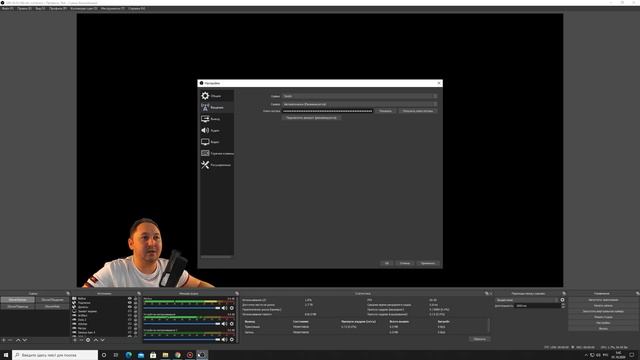Open Windows Start menu
Screen dimensions: 640x360
click(x=6, y=355)
